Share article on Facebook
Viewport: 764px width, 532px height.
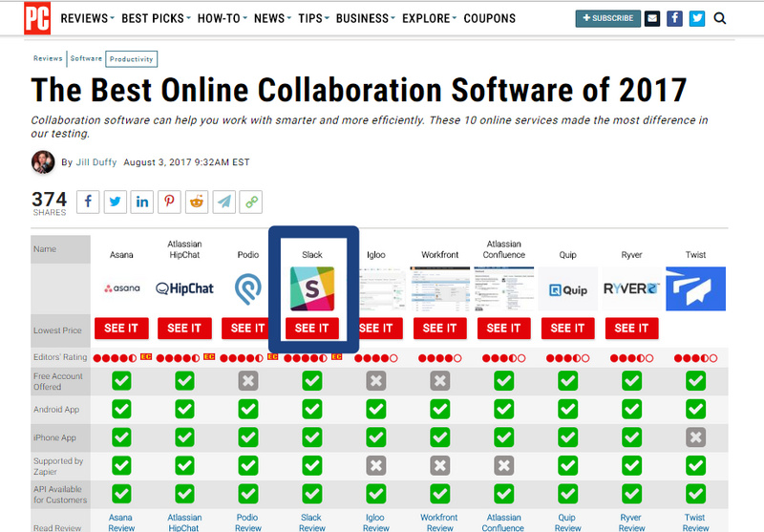[88, 202]
